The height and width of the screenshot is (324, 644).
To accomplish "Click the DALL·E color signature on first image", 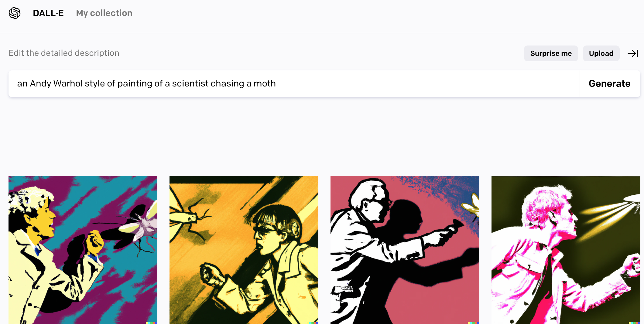I will tap(151, 323).
